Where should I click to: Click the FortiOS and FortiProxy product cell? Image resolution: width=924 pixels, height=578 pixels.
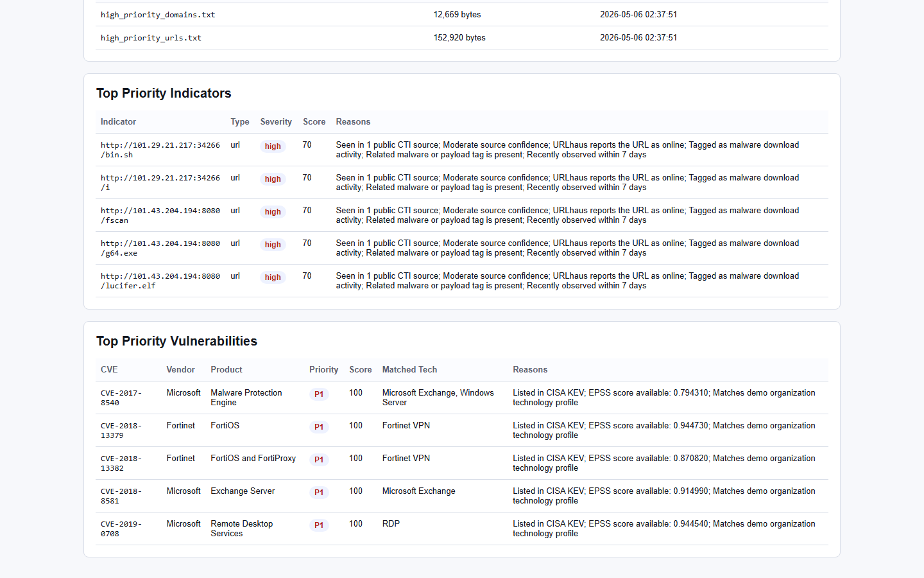tap(253, 459)
